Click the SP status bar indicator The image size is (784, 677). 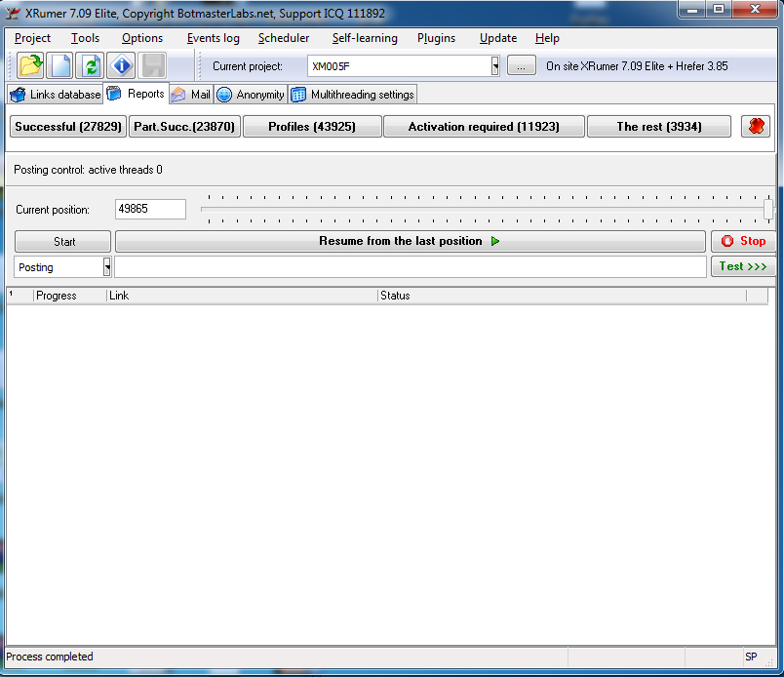point(751,657)
